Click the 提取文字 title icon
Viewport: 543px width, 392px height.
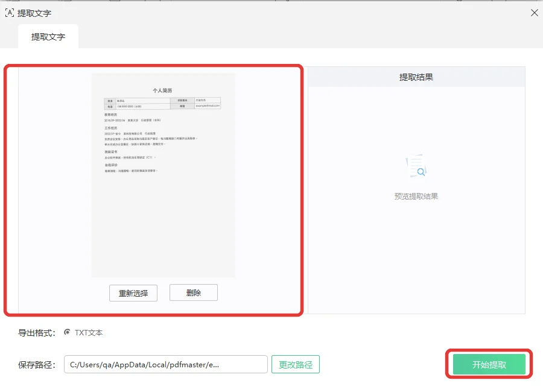(x=10, y=13)
